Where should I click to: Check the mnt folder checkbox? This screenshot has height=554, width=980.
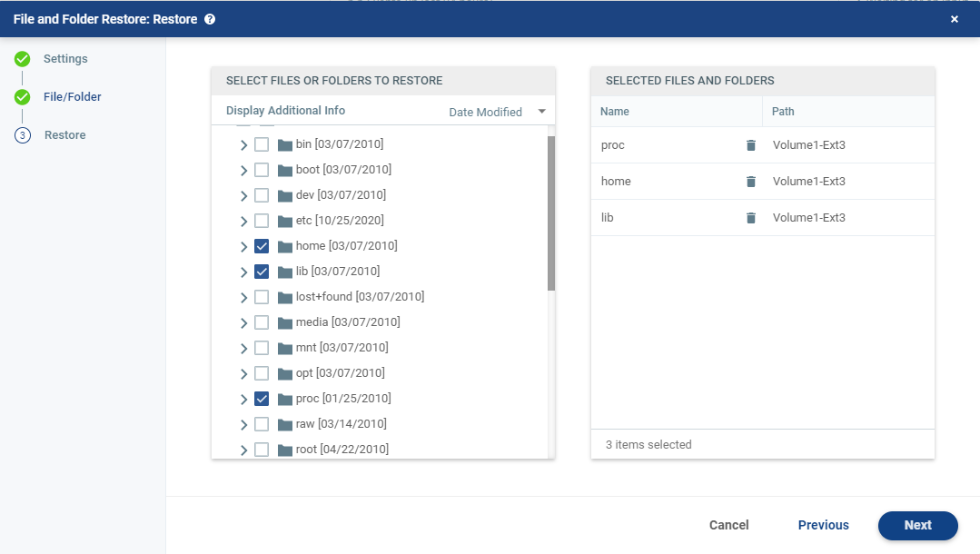262,348
